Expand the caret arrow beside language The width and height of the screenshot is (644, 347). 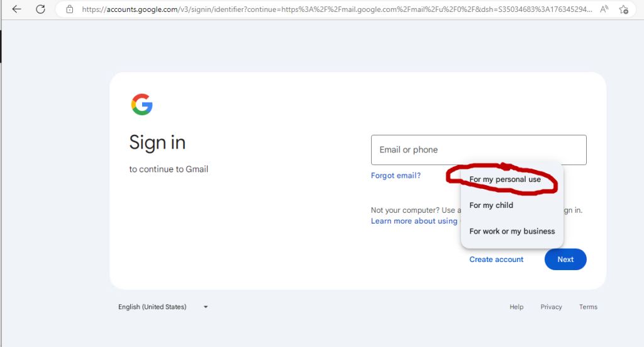click(x=205, y=307)
